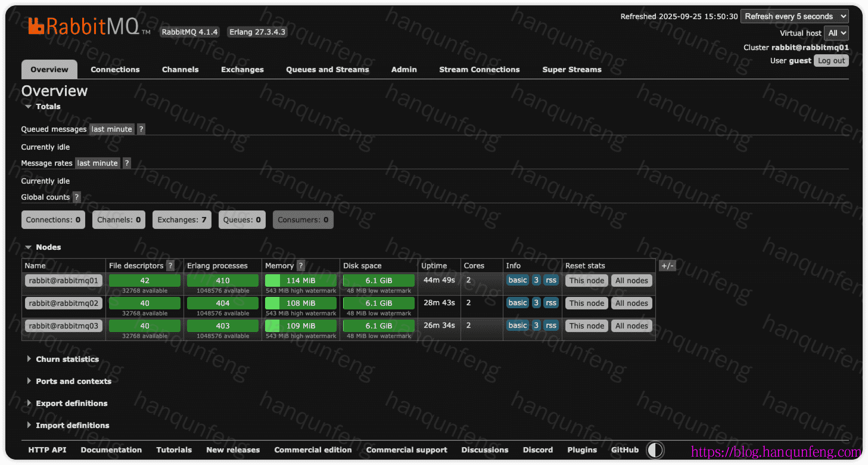Click Consumers: 0 count button
868x465 pixels.
pos(303,220)
